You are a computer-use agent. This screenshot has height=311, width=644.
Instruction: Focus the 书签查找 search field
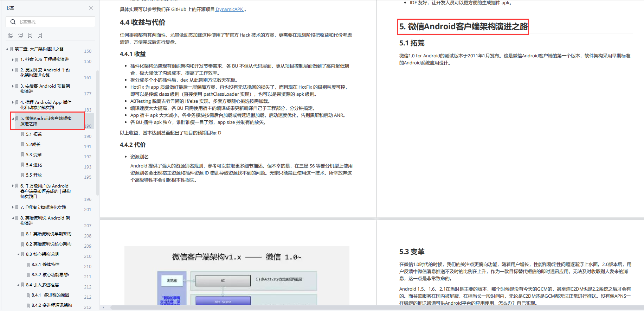click(x=50, y=22)
